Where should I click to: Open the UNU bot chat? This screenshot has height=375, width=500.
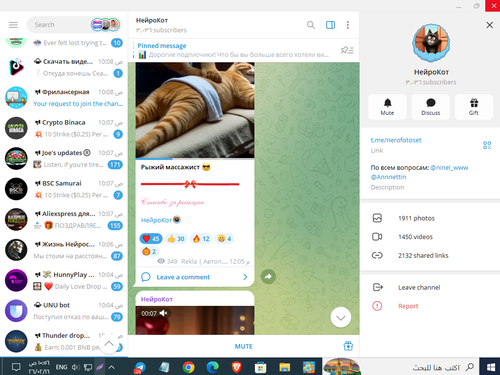pyautogui.click(x=64, y=311)
